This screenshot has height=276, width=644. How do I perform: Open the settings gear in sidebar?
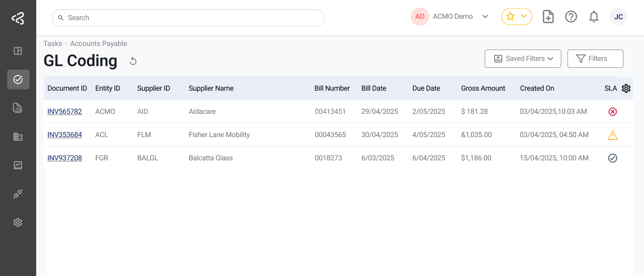(18, 222)
